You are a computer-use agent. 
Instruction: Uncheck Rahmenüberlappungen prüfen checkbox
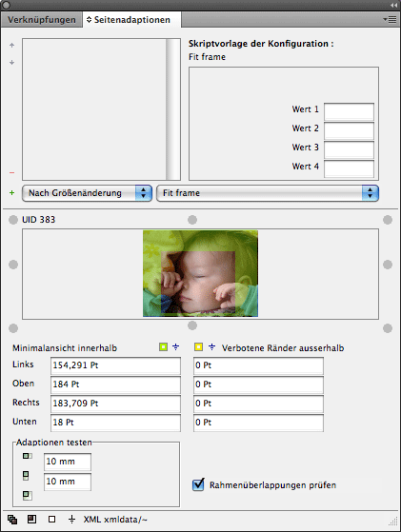pos(198,484)
